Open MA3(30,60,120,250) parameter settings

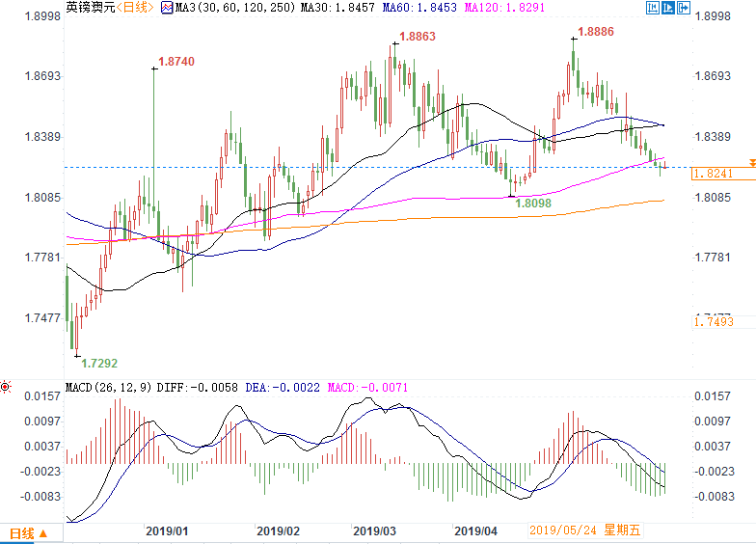(228, 8)
